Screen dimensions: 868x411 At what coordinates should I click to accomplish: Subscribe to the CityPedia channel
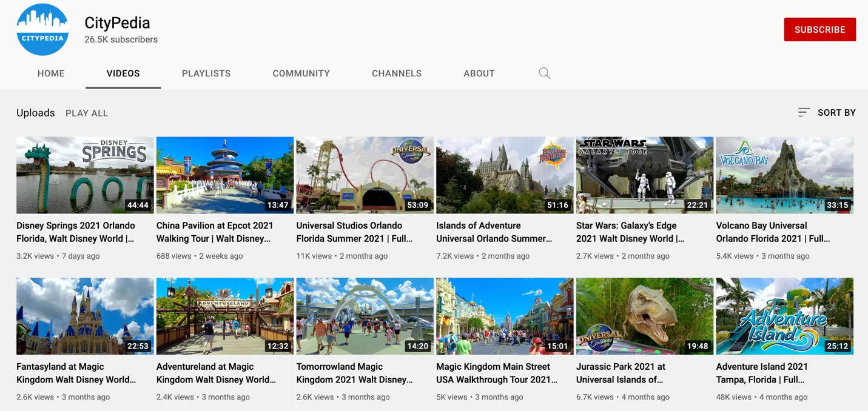pyautogui.click(x=819, y=30)
